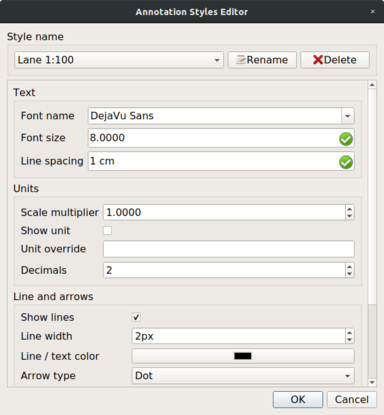This screenshot has width=384, height=415.
Task: Enable the Show unit checkbox
Action: pyautogui.click(x=107, y=230)
